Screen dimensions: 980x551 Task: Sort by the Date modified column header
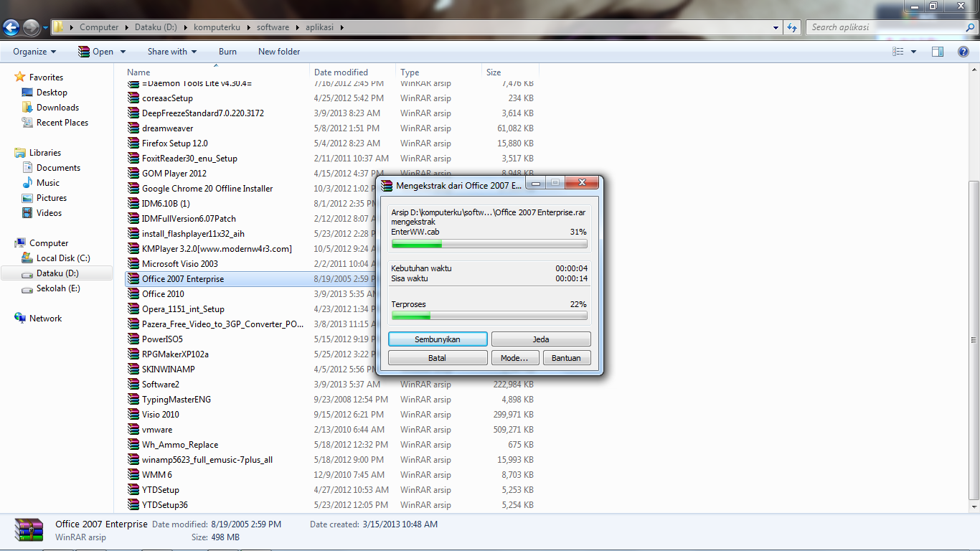(354, 72)
